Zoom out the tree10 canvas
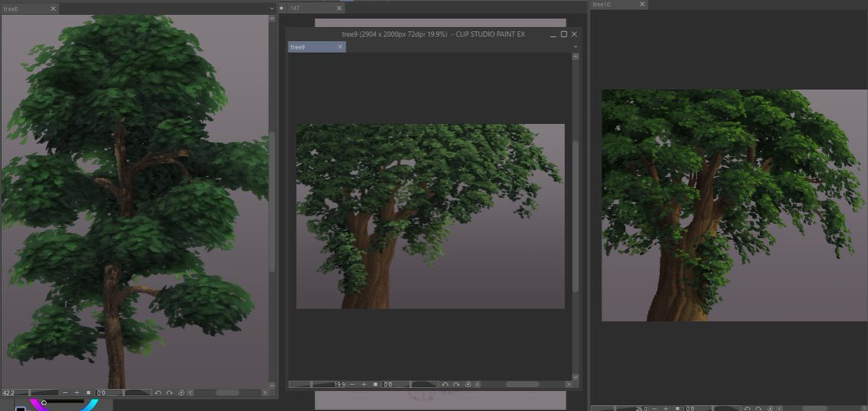Screen dimensions: 868x411 pyautogui.click(x=655, y=408)
